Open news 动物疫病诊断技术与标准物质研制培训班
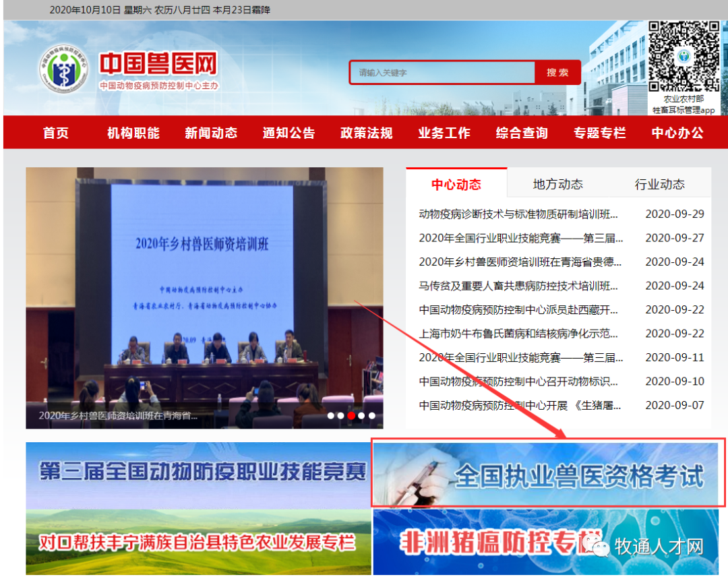 tap(518, 214)
